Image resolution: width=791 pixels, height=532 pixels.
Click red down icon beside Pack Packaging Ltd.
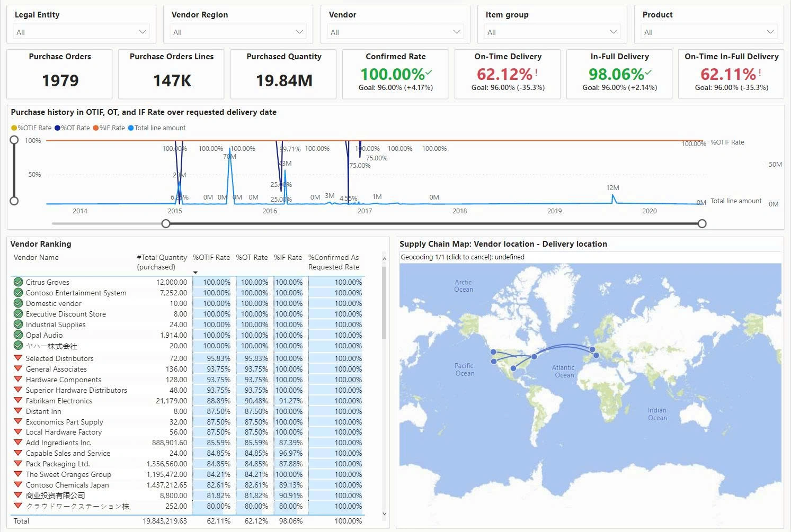pos(18,463)
